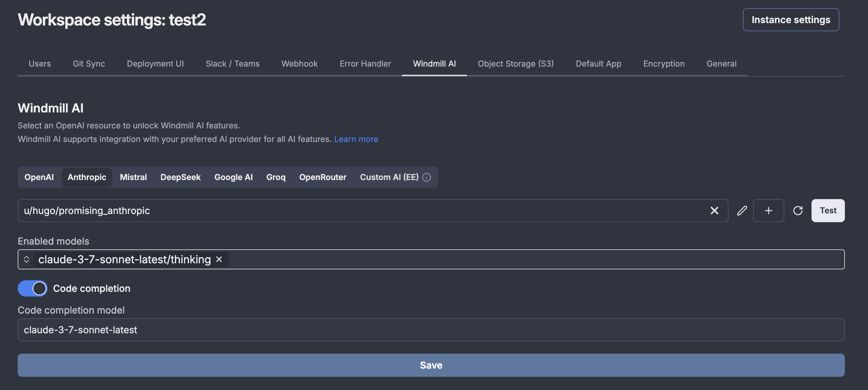Open the Code completion model field

pyautogui.click(x=431, y=330)
